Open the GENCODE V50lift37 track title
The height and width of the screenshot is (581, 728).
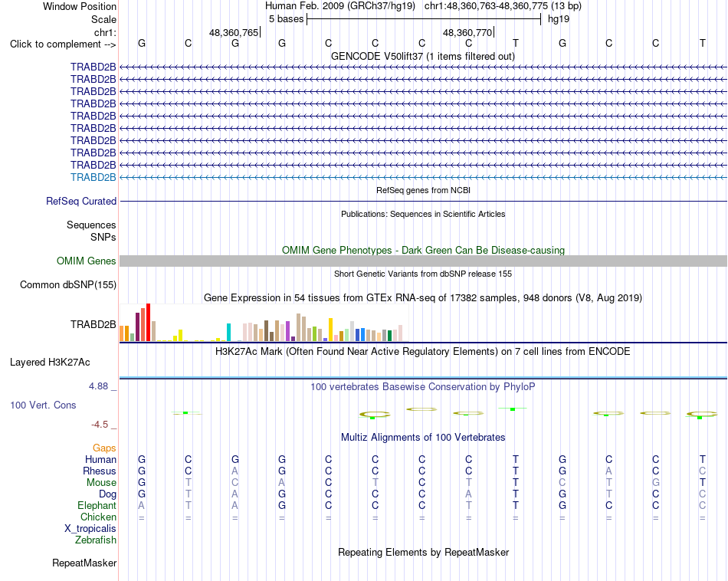pyautogui.click(x=423, y=56)
